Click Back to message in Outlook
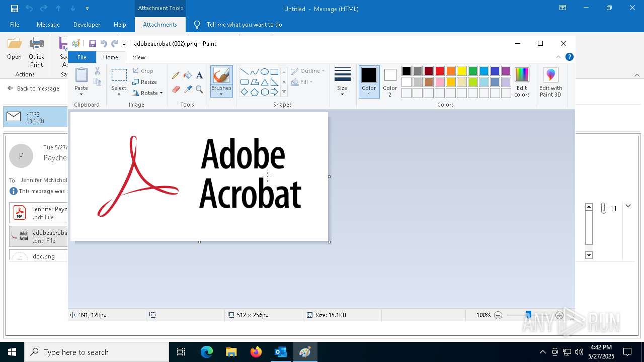644x362 pixels. [33, 88]
